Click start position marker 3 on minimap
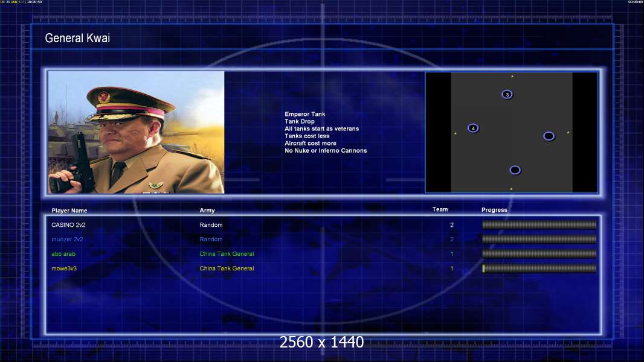This screenshot has height=362, width=644. 507,95
